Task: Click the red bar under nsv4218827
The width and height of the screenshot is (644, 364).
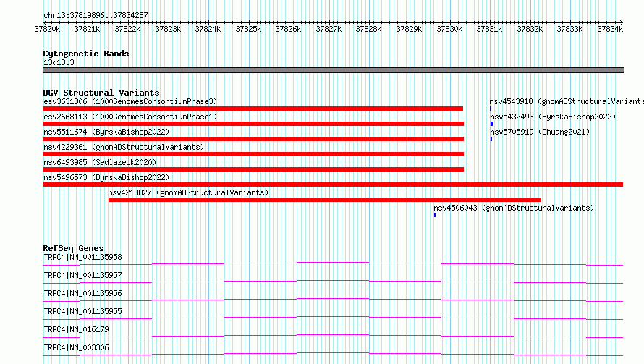Action: (325, 200)
